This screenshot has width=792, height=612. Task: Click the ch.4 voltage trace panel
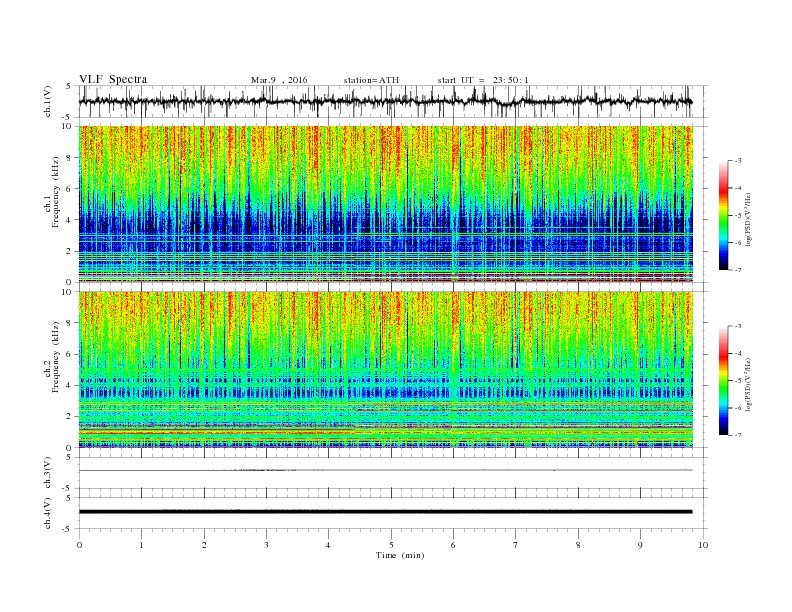[393, 513]
